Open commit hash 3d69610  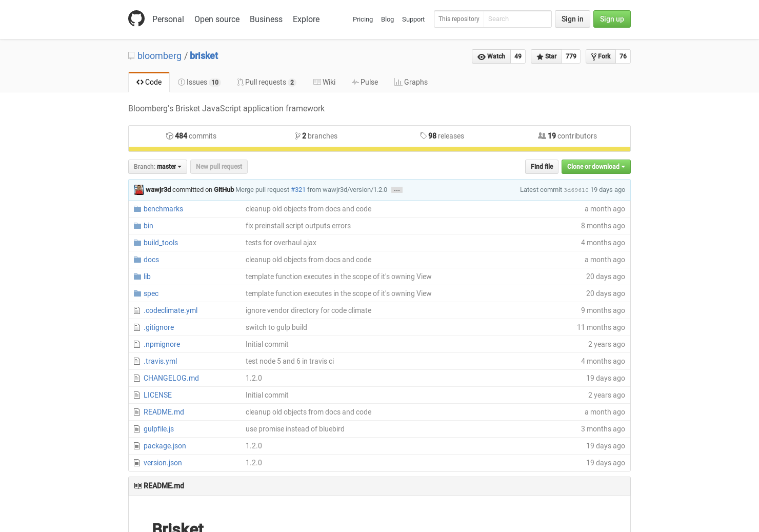click(x=576, y=190)
